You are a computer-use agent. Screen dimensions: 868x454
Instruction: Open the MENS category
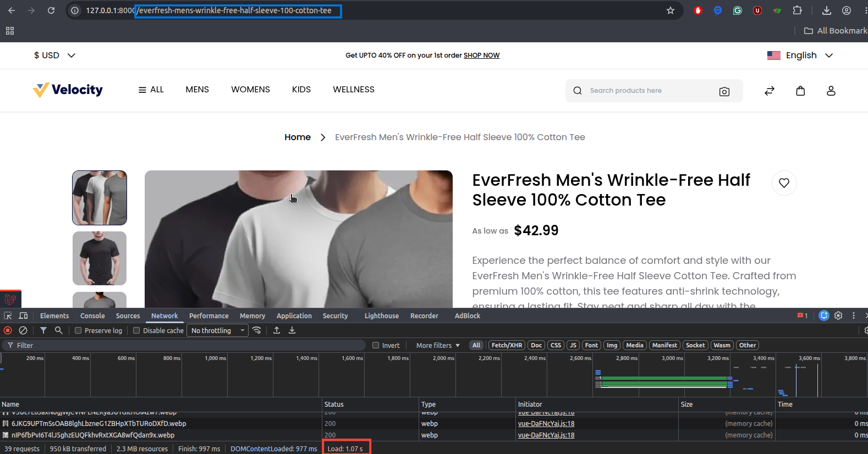tap(197, 90)
